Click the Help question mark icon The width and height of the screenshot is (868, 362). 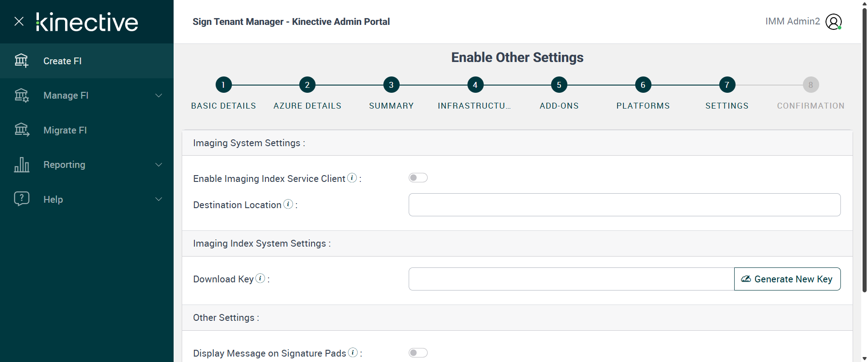(21, 199)
